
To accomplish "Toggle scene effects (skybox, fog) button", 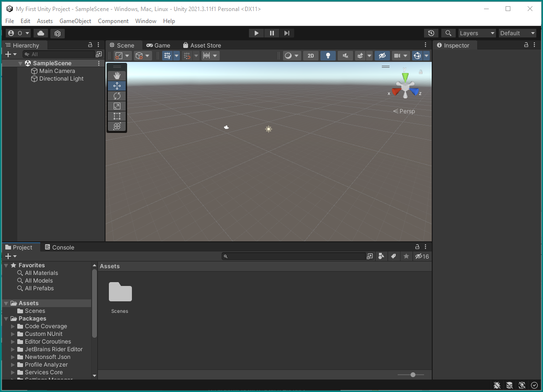I will pos(360,56).
